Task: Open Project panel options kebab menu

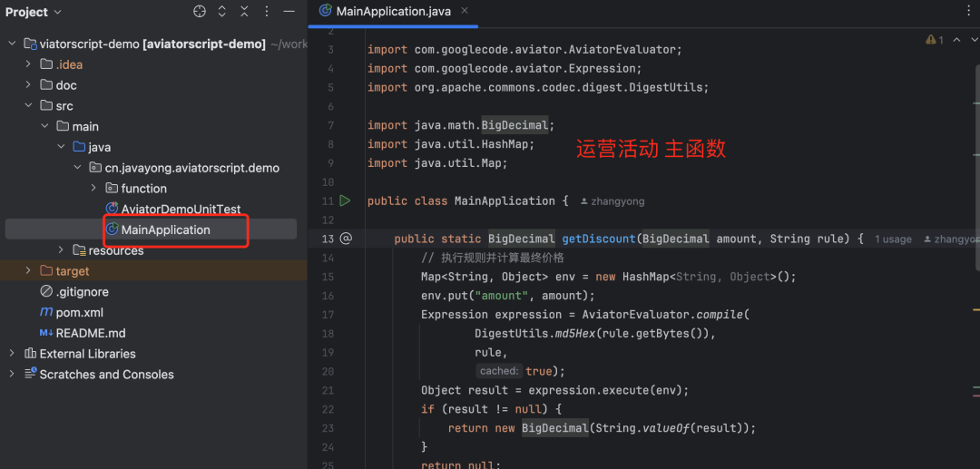Action: 267,11
